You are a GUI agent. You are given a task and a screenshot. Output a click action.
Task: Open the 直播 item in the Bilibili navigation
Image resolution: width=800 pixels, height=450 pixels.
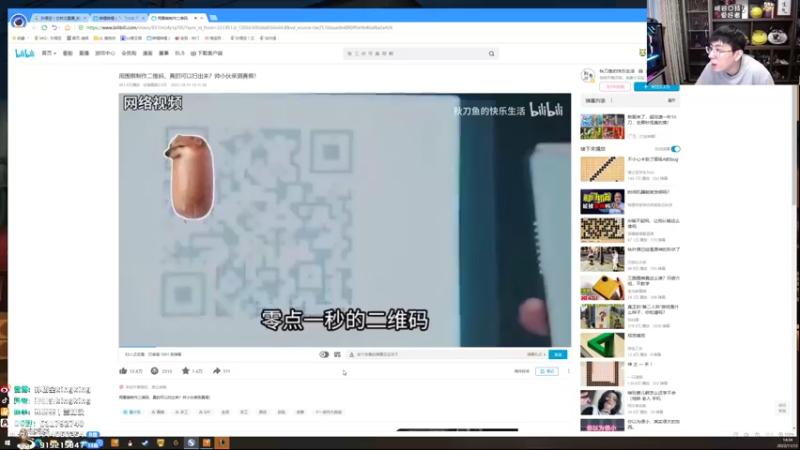pos(84,53)
